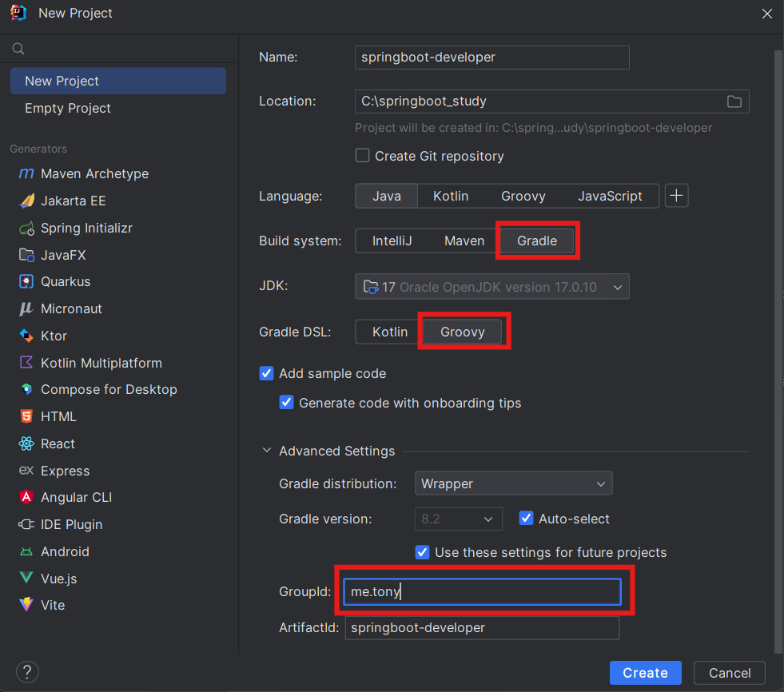This screenshot has width=784, height=692.
Task: Open the Gradle distribution Wrapper dropdown
Action: pyautogui.click(x=514, y=483)
